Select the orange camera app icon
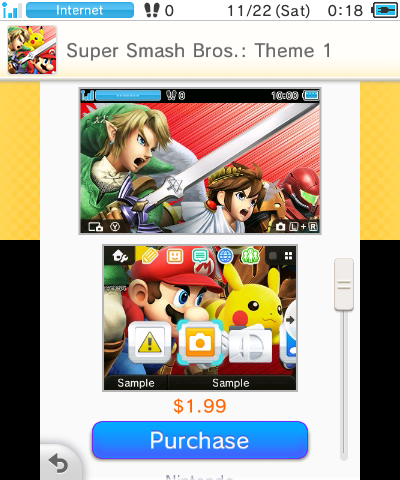400x480 pixels. click(x=200, y=342)
